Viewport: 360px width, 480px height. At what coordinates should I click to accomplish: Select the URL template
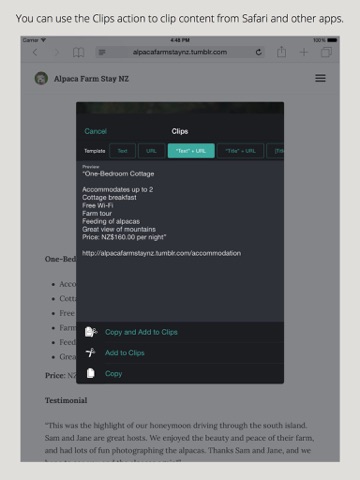pos(151,151)
